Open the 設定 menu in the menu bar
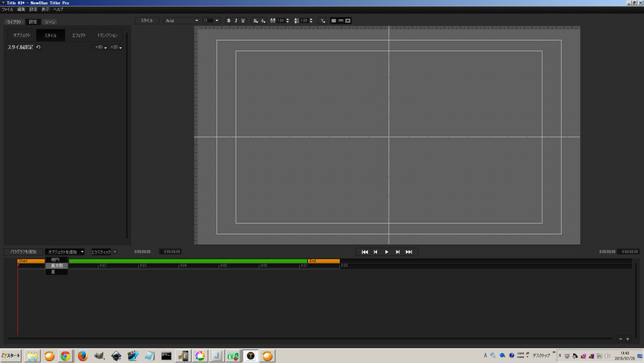Screen dimensions: 644x363 coord(33,9)
